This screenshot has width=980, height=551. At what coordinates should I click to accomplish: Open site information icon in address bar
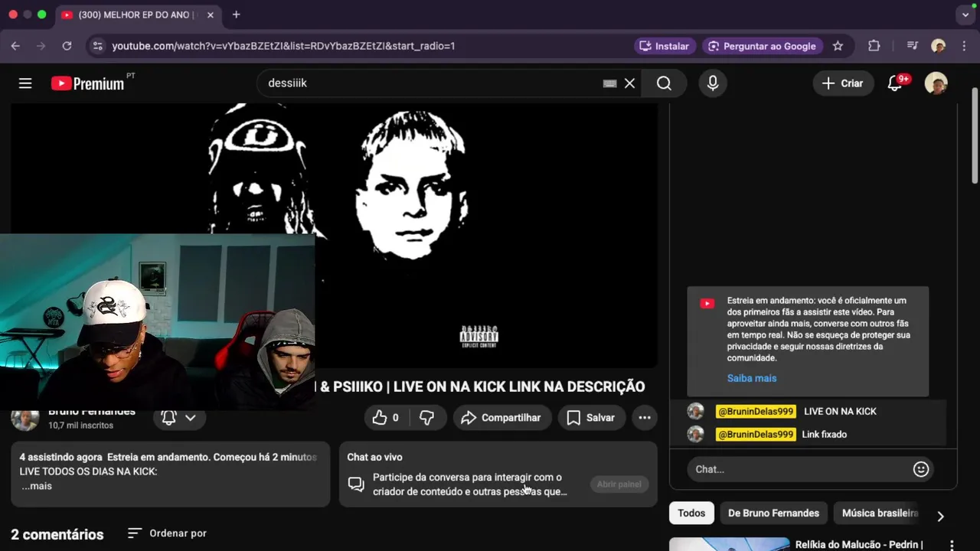point(97,46)
